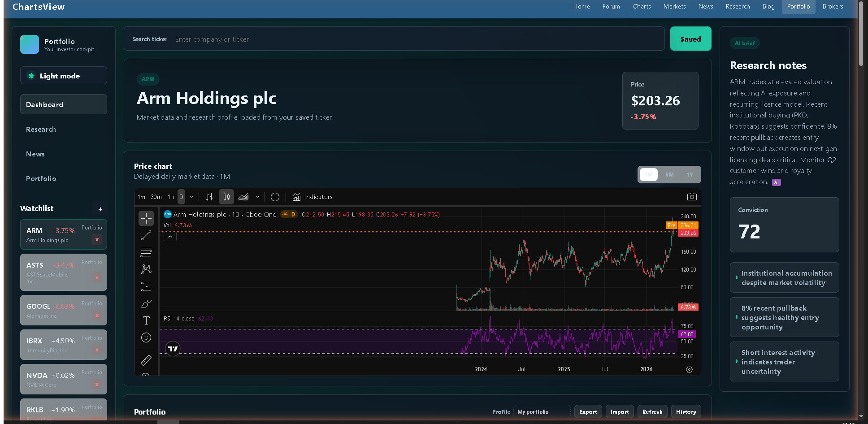Expand the chart style dropdown arrow
The width and height of the screenshot is (868, 424).
point(257,197)
